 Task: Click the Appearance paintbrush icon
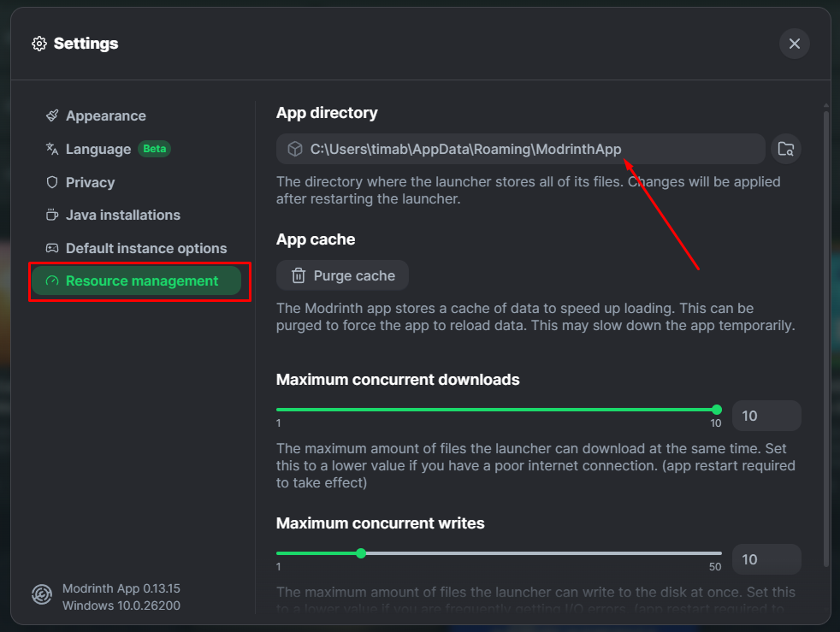point(52,115)
